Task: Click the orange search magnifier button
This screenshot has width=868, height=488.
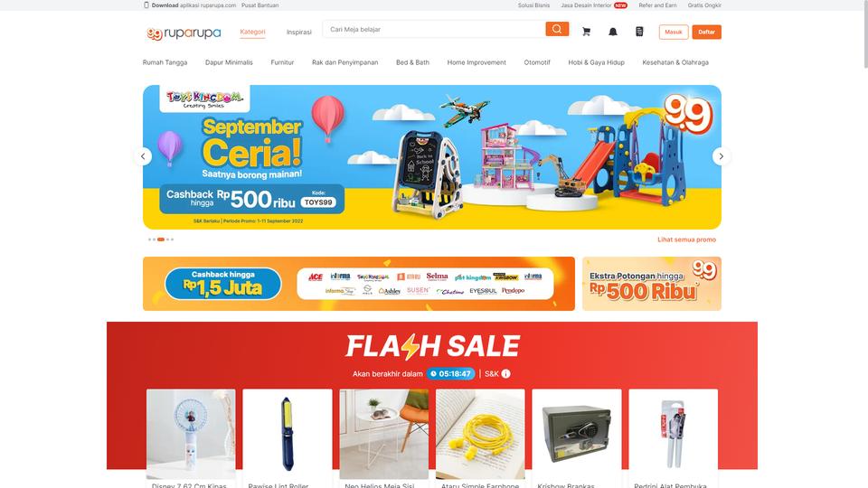Action: (x=557, y=29)
